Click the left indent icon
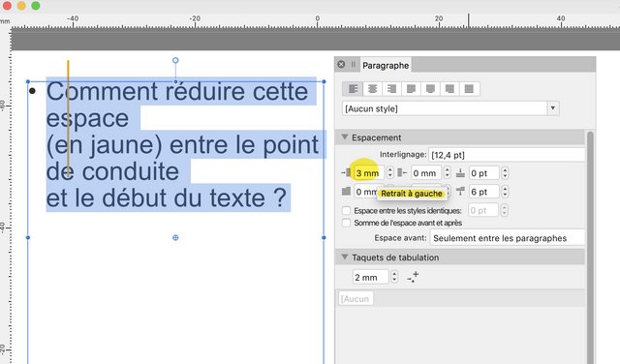The image size is (620, 364). (346, 172)
